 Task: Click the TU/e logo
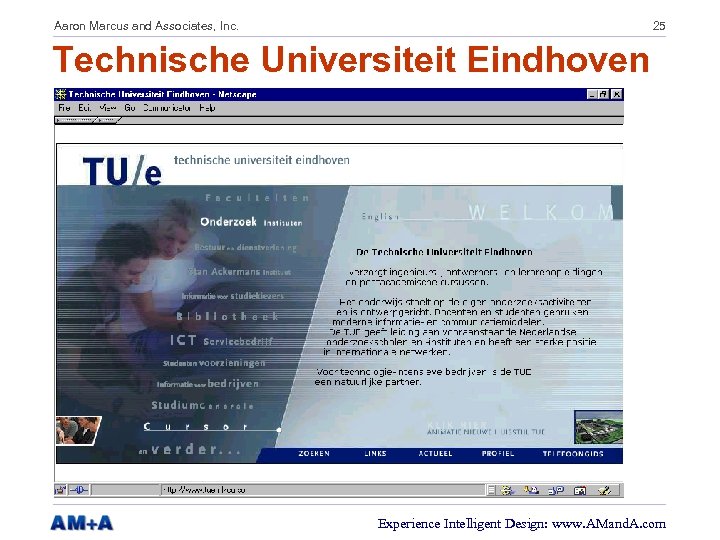(122, 170)
